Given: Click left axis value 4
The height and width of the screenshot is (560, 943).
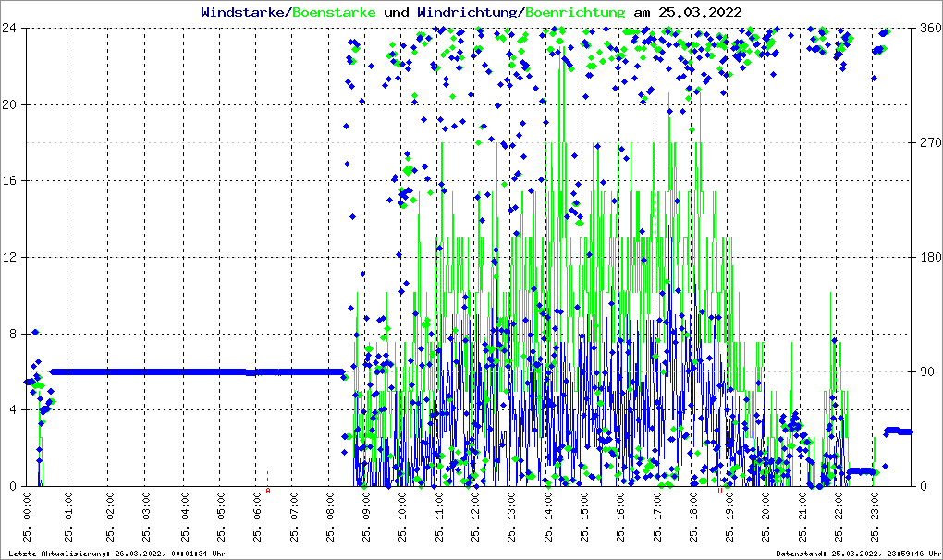Looking at the screenshot, I should pyautogui.click(x=13, y=410).
